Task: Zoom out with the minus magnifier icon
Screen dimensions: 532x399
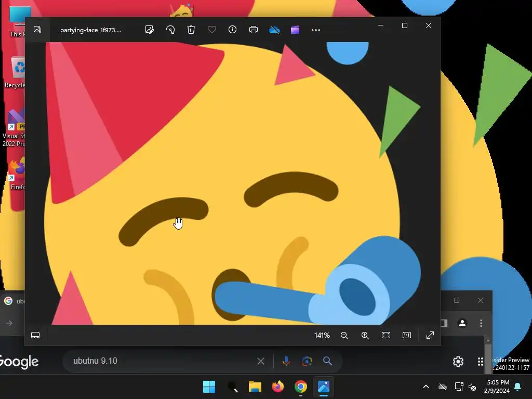Action: [x=344, y=335]
